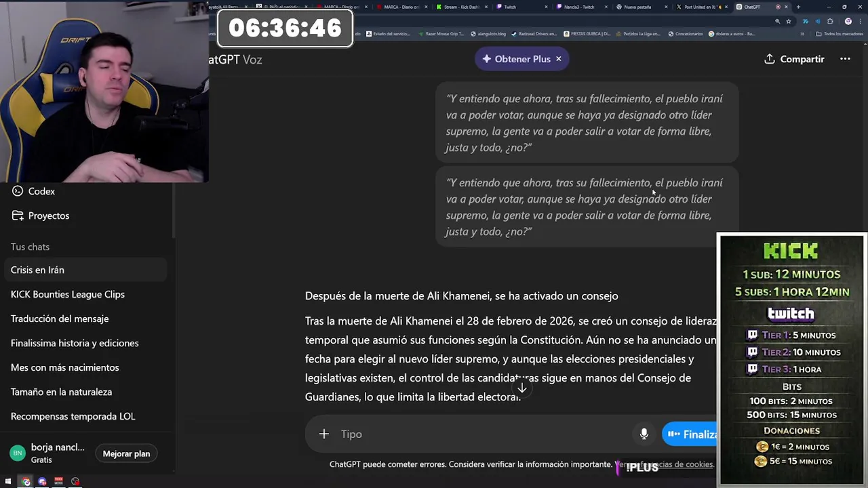Click the purple app icon on taskbar
The image size is (868, 488).
42,481
